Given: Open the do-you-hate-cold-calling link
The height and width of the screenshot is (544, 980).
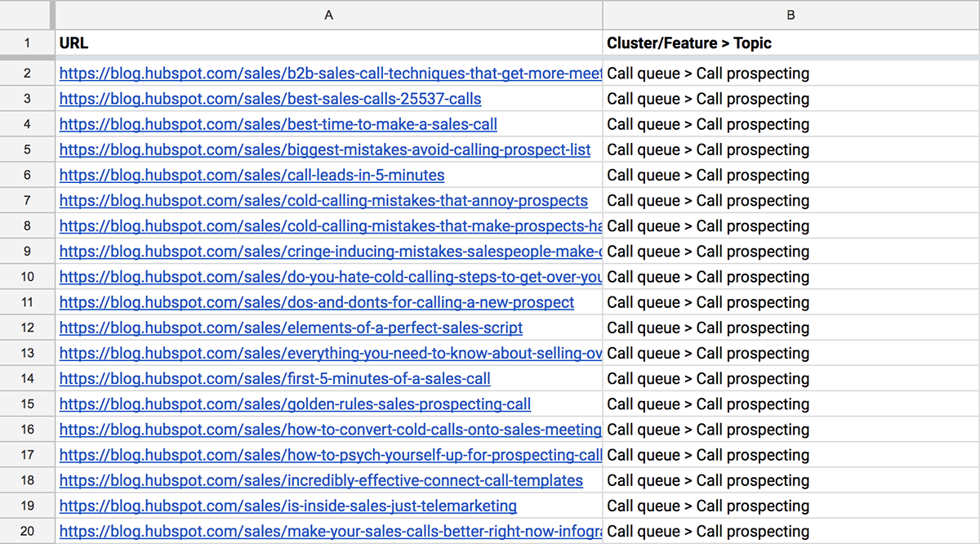Looking at the screenshot, I should (331, 277).
